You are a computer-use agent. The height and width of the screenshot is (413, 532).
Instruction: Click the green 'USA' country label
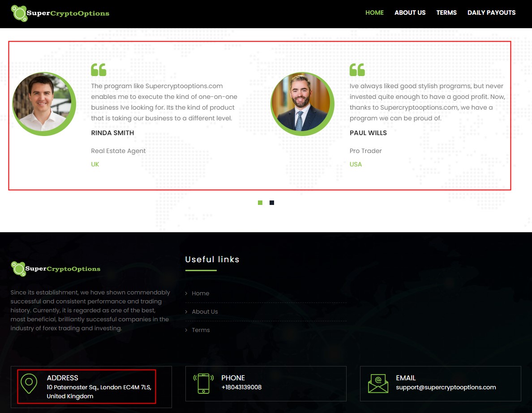[x=356, y=164]
